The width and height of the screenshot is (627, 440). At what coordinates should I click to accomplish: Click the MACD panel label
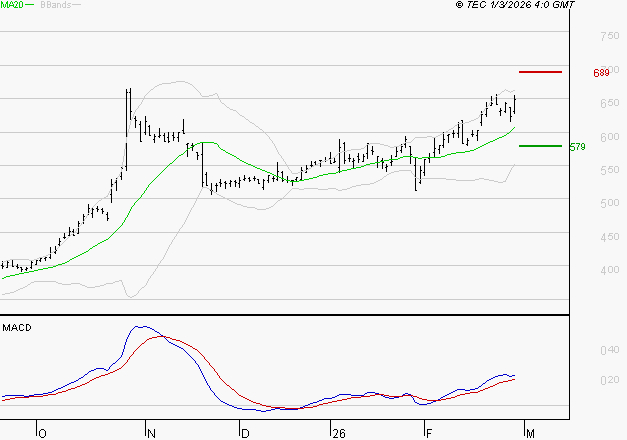click(17, 328)
